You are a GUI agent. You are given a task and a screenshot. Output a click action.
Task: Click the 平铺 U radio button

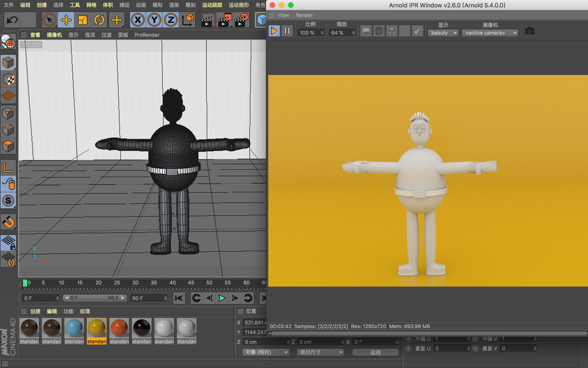(409, 339)
